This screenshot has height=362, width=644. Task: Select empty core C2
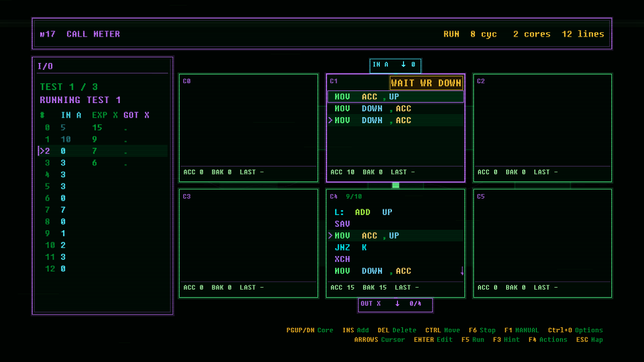point(542,128)
